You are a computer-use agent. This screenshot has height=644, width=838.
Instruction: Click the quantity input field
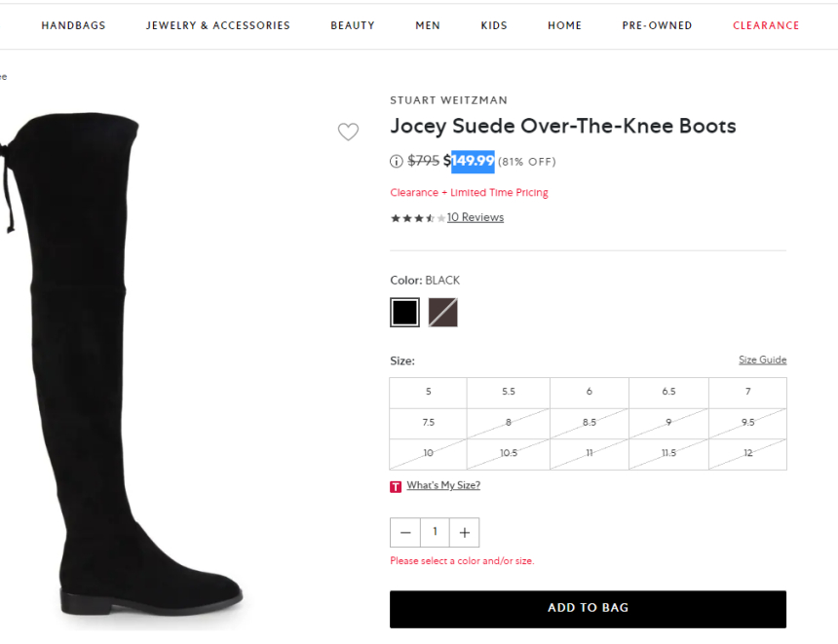pos(435,532)
